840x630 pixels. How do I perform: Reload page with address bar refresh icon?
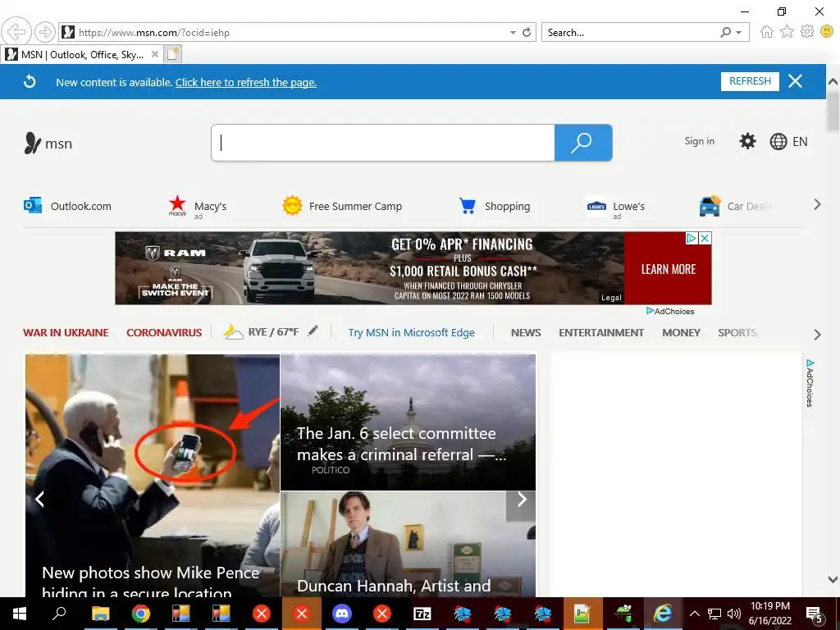[527, 33]
